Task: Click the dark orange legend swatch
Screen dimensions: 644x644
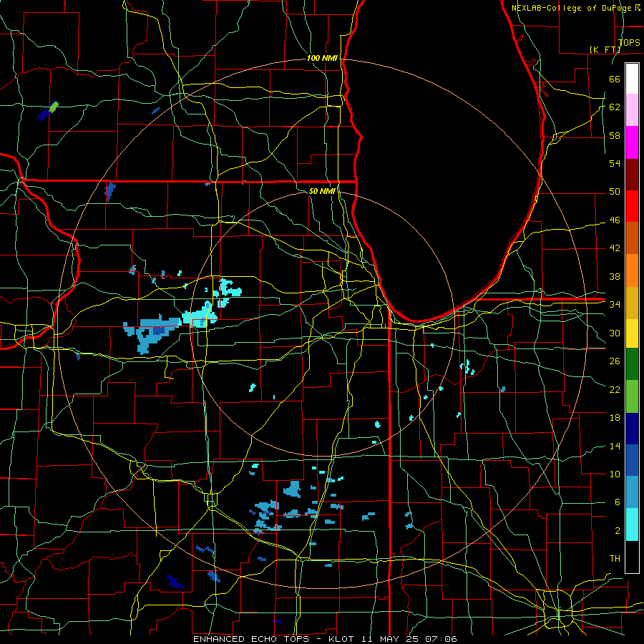Action: pyautogui.click(x=632, y=238)
